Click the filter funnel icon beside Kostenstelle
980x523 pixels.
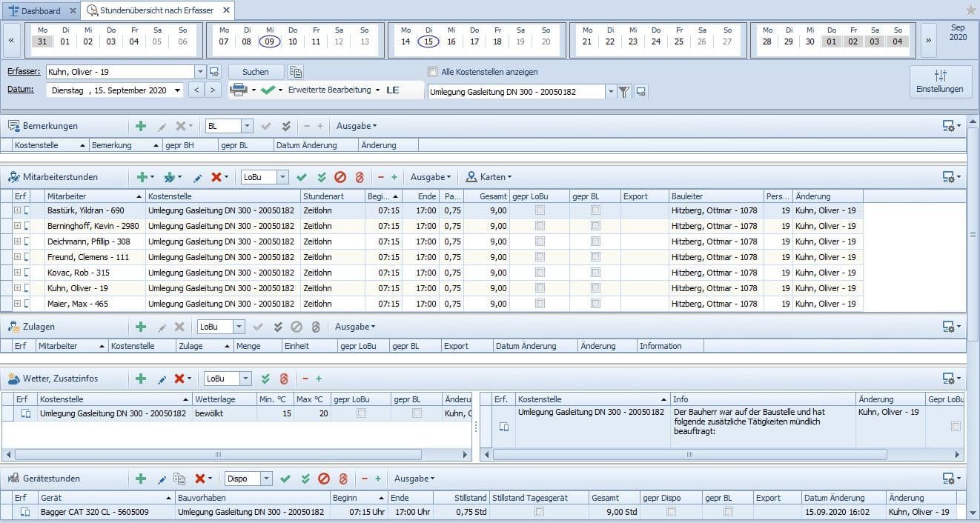[x=624, y=91]
